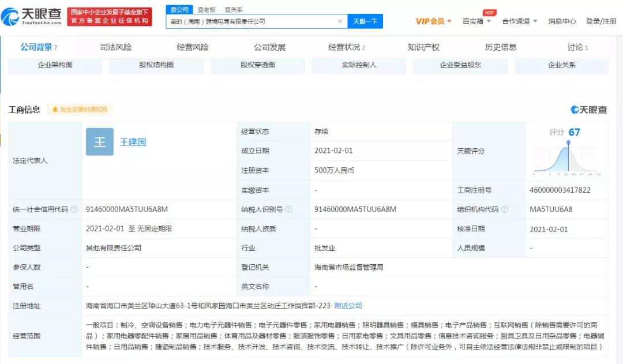Click the 消息中心 item in the top bar

click(561, 21)
